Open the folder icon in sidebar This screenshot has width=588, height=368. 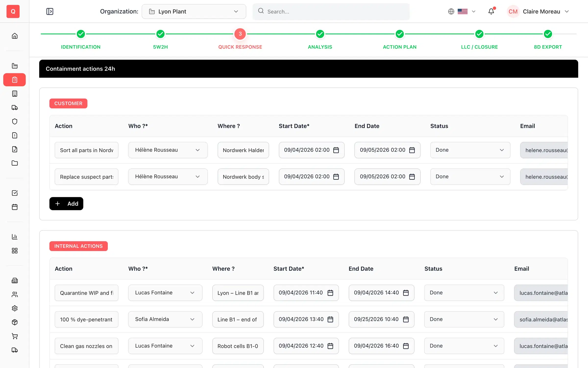(15, 163)
